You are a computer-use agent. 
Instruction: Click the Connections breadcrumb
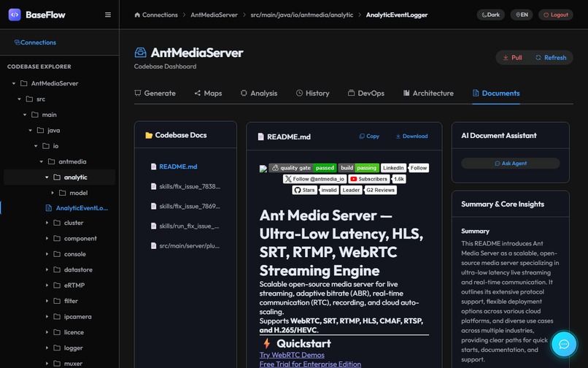156,15
